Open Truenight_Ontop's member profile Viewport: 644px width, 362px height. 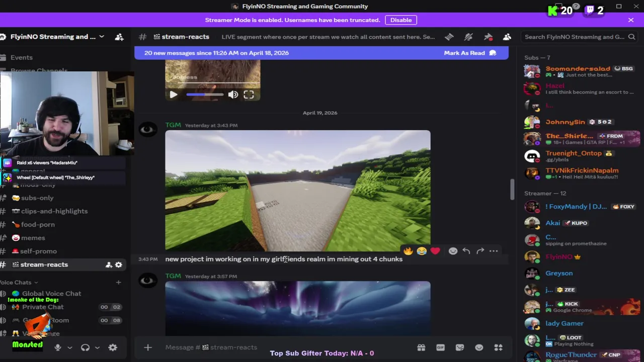point(581,156)
